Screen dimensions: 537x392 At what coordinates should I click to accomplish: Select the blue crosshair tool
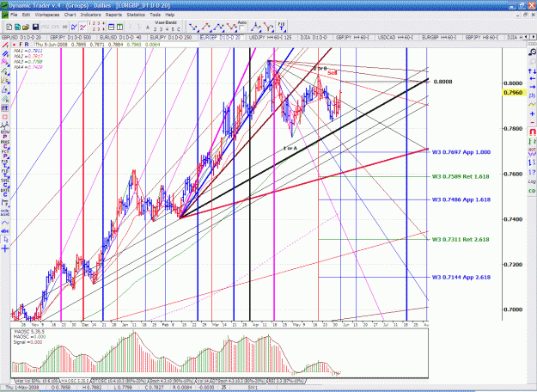pyautogui.click(x=5, y=248)
